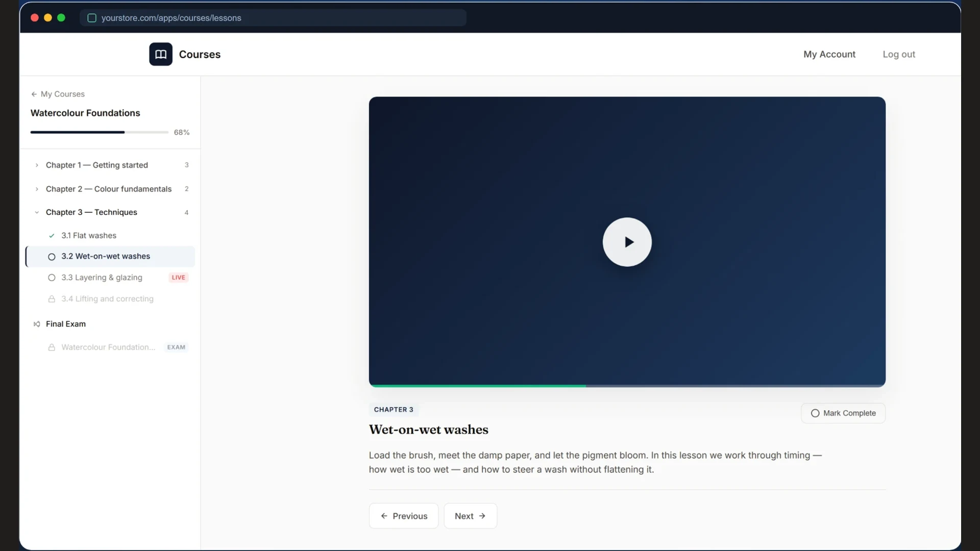Image resolution: width=980 pixels, height=551 pixels.
Task: Maximize the window with the green button
Action: (61, 18)
